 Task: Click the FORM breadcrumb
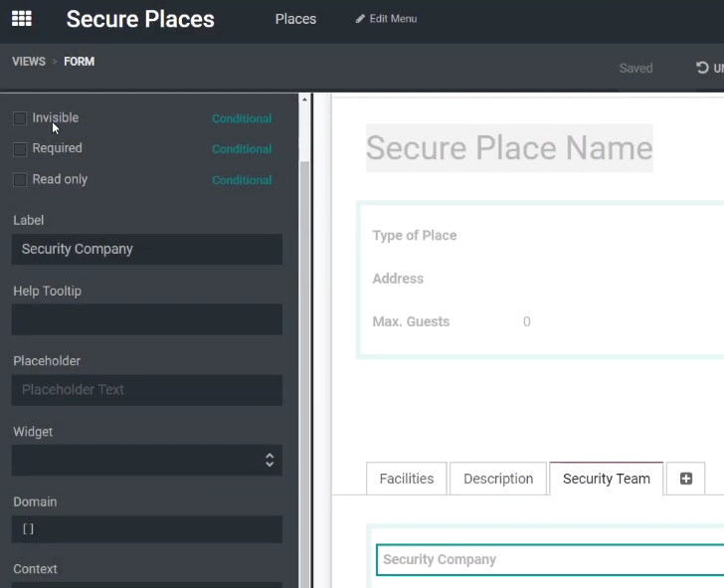coord(79,62)
